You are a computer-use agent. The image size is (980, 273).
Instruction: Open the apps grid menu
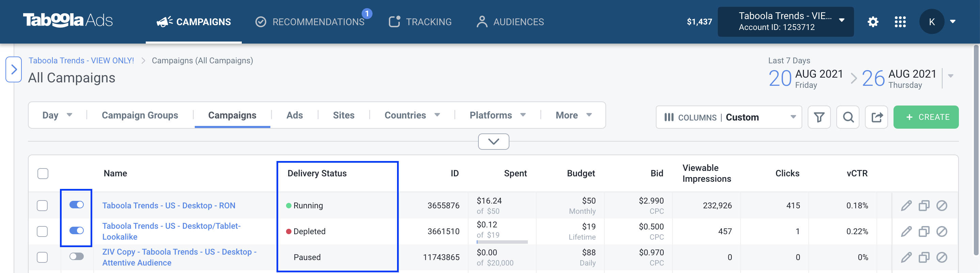click(x=900, y=22)
